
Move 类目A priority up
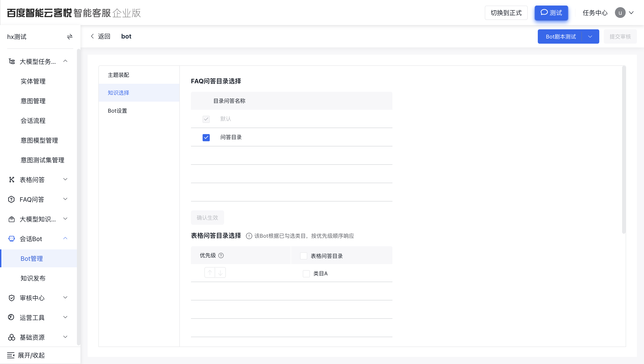tap(210, 272)
